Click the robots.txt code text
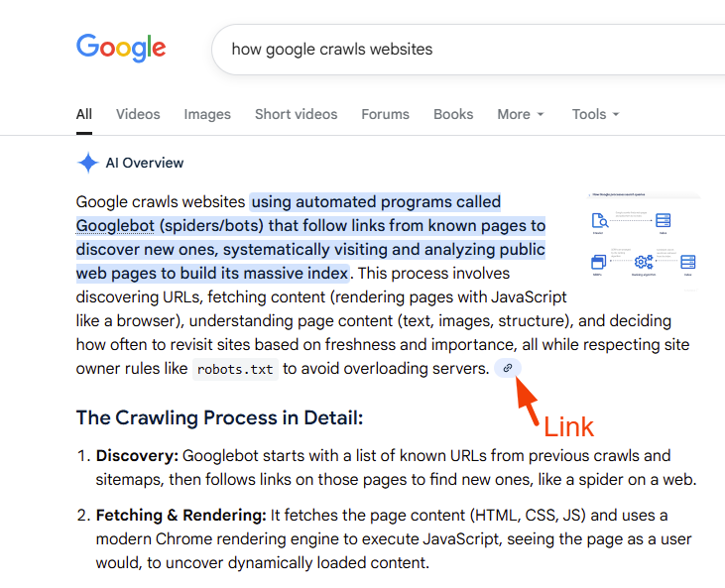 click(235, 369)
